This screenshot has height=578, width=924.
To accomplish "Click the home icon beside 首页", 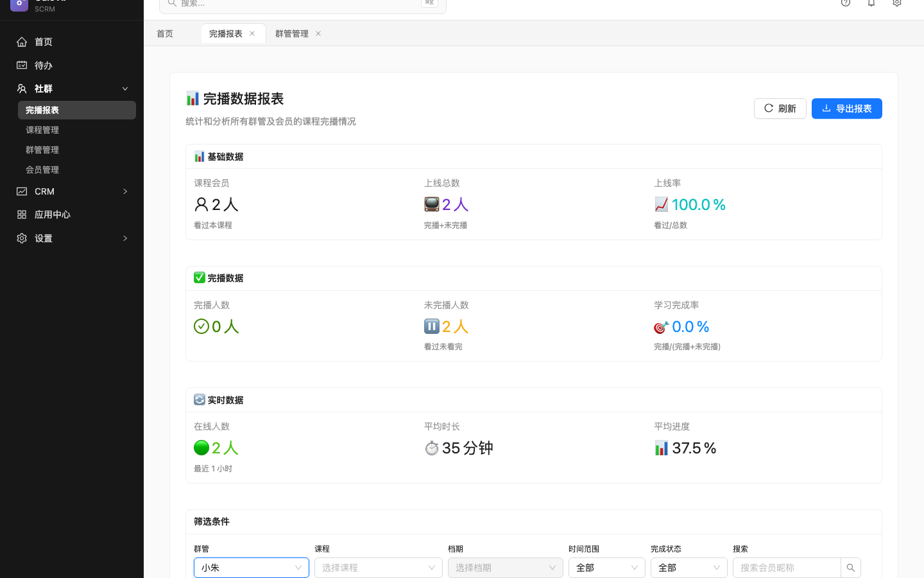I will click(22, 42).
